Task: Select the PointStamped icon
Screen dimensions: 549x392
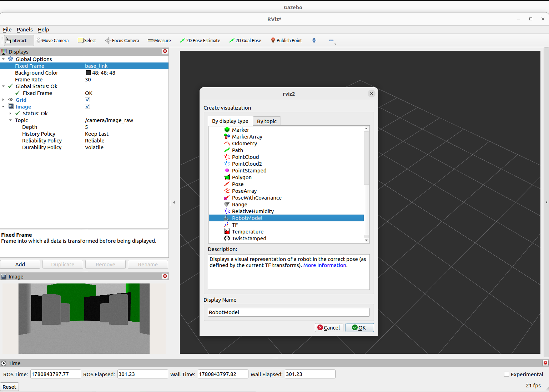Action: click(x=227, y=170)
